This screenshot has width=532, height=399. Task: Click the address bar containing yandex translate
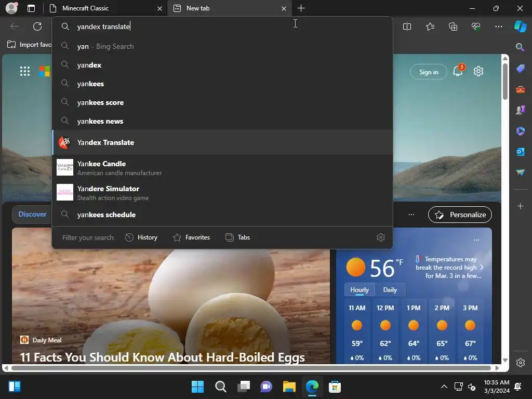pyautogui.click(x=222, y=26)
